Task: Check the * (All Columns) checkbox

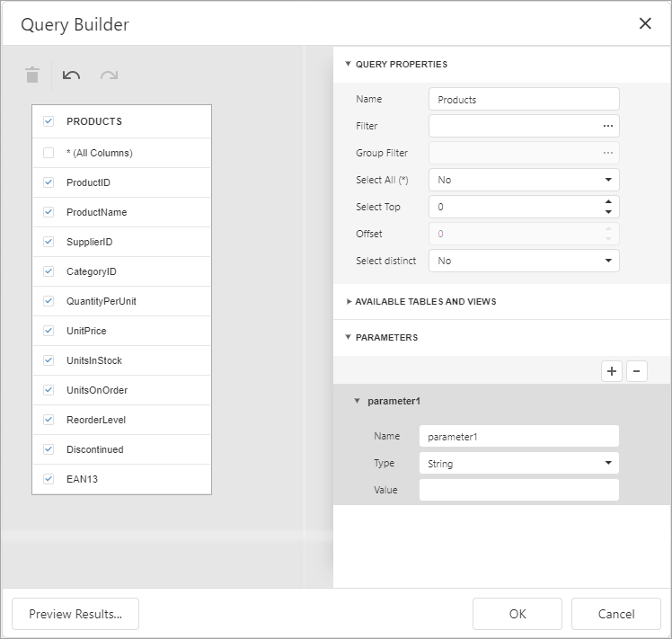Action: click(x=49, y=153)
